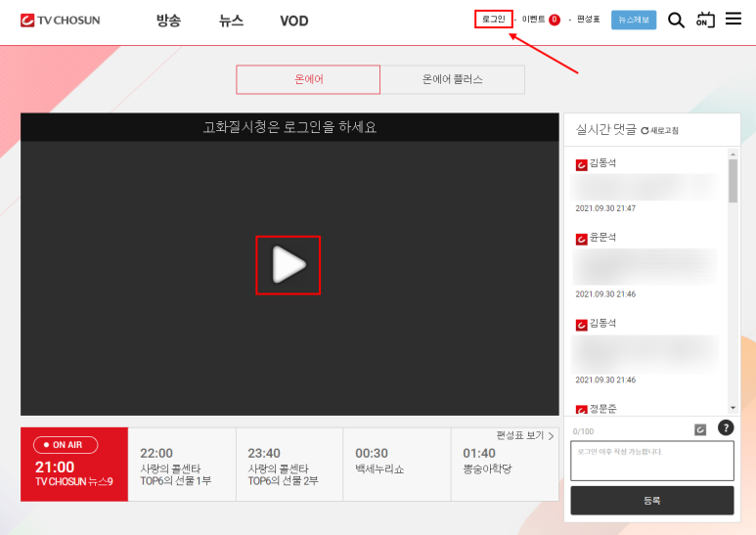Click the comment list scrollbar thumb

(x=733, y=181)
